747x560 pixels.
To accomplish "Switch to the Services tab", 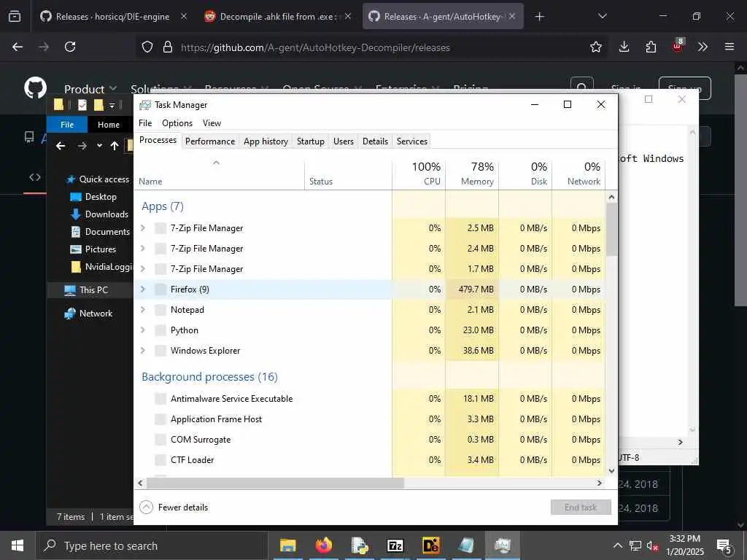I will click(412, 141).
